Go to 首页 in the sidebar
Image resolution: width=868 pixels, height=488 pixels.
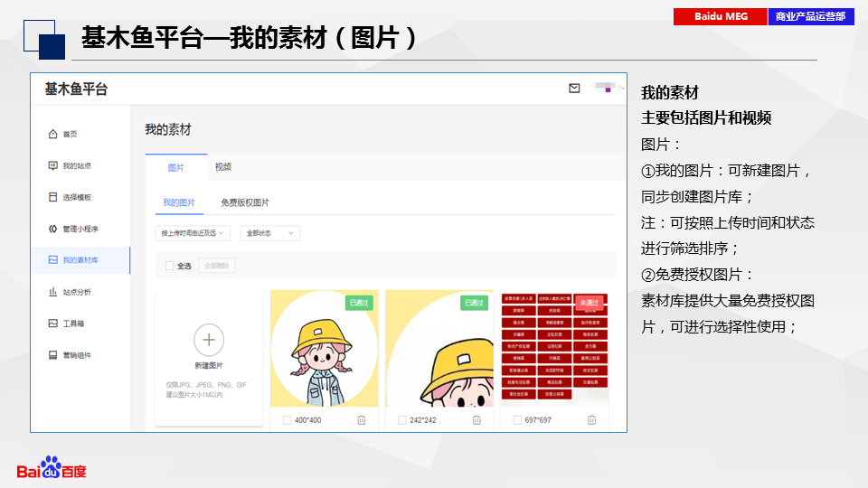(x=70, y=134)
